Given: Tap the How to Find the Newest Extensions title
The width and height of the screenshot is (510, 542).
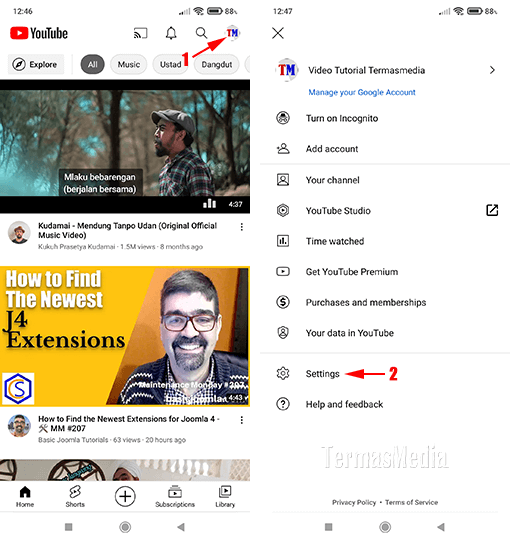Looking at the screenshot, I should [129, 423].
